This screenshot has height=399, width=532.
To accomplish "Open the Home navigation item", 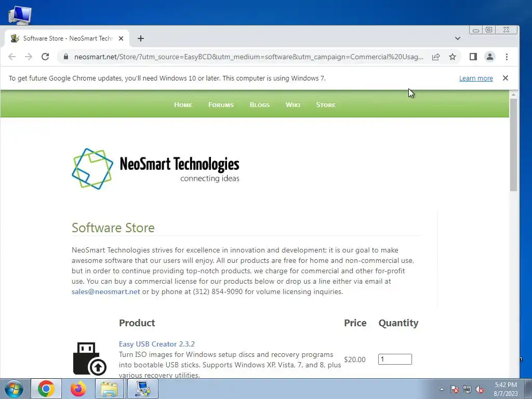I will tap(183, 105).
